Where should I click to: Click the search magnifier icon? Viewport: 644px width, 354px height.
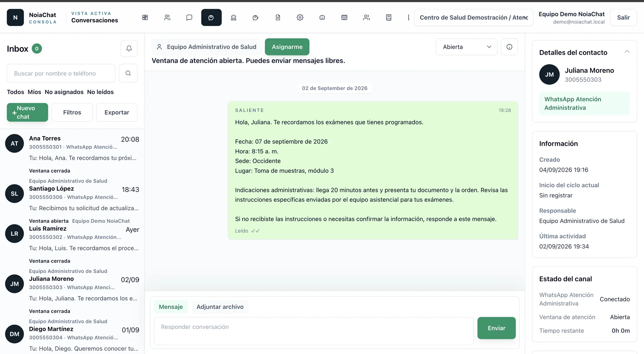tap(128, 73)
